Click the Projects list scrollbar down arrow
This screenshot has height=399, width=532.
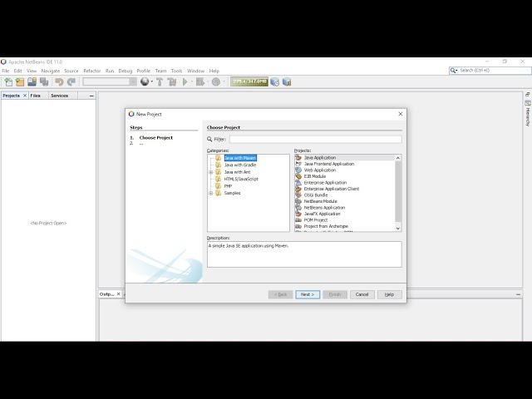(x=398, y=229)
